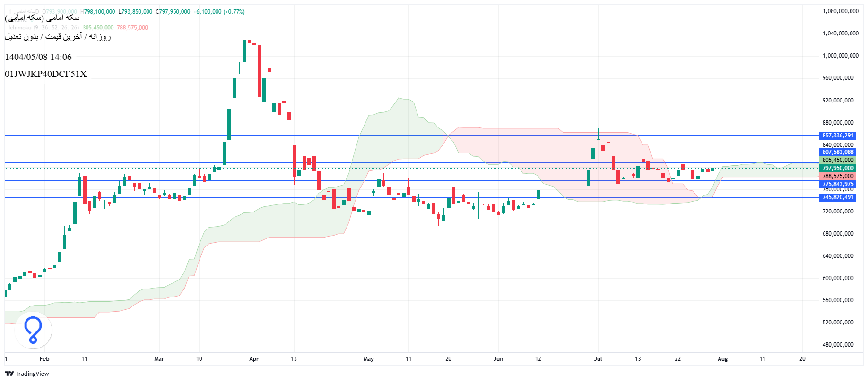Click the code 01JWJKP40DCF51X

[46, 74]
